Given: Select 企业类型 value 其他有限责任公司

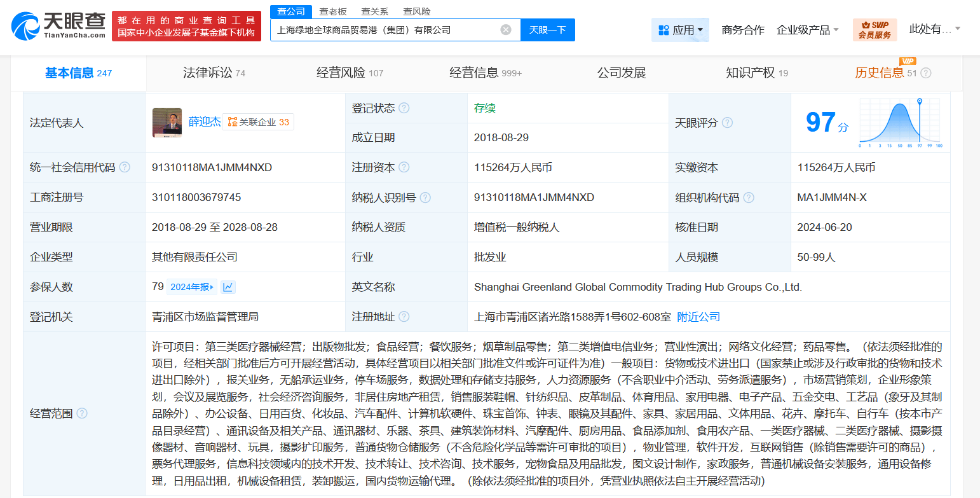Looking at the screenshot, I should (194, 257).
